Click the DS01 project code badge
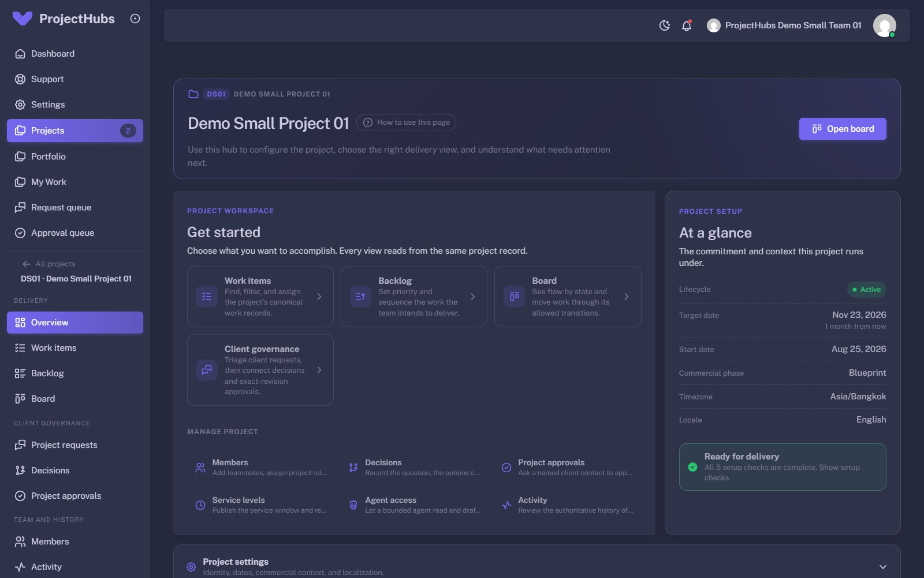 tap(217, 94)
